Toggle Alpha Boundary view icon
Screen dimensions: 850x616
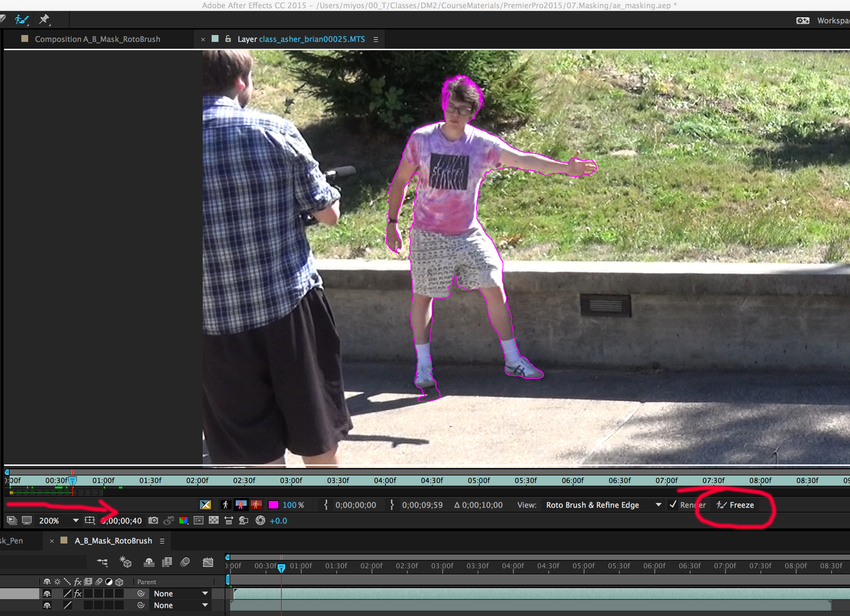pos(241,505)
